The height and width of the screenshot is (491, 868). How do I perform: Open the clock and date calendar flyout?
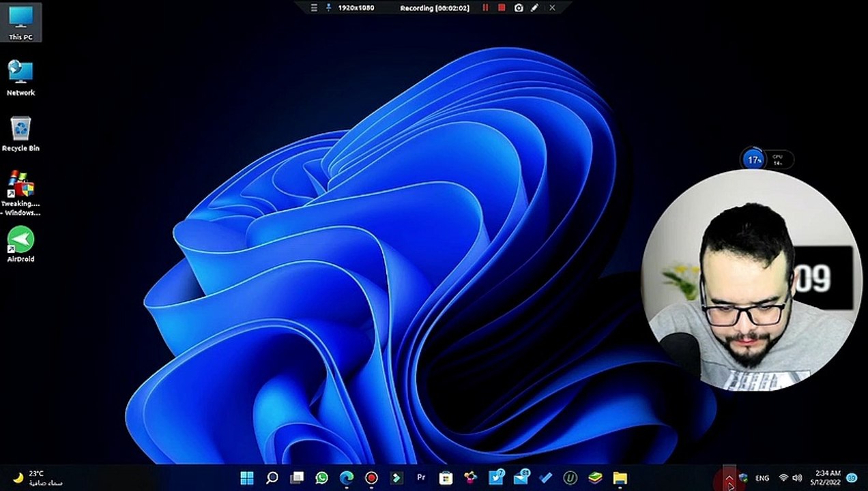(x=827, y=477)
